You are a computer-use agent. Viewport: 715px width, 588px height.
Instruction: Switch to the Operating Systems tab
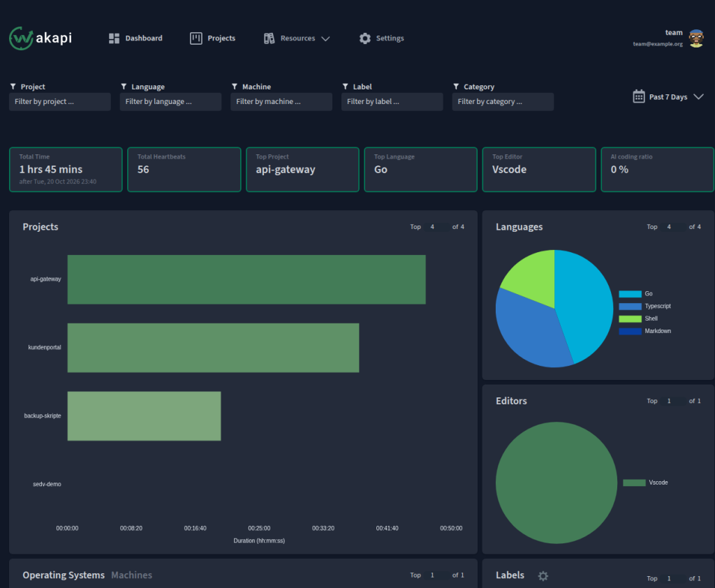click(64, 575)
